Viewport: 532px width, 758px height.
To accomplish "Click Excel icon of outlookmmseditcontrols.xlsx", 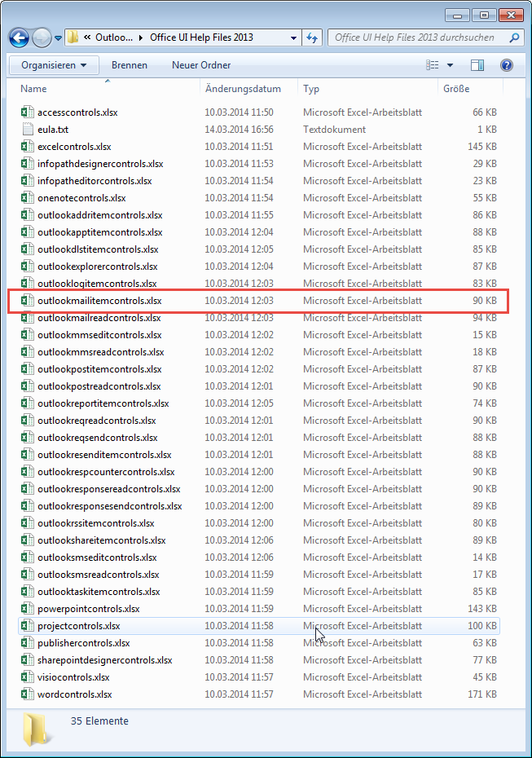I will pyautogui.click(x=28, y=334).
